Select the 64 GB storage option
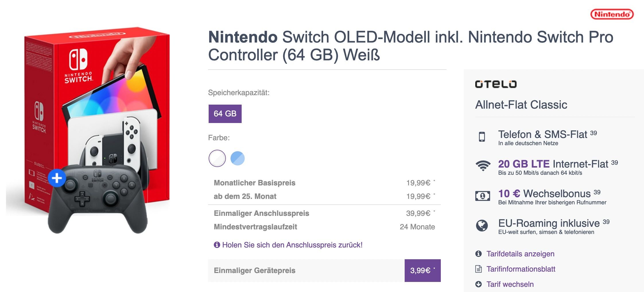This screenshot has width=644, height=292. [225, 114]
